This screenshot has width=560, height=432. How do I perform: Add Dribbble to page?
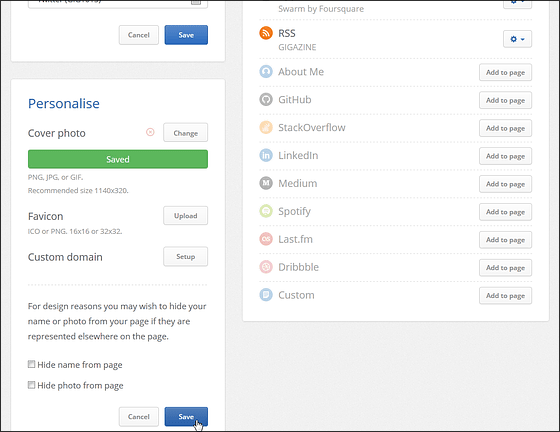[x=505, y=267]
